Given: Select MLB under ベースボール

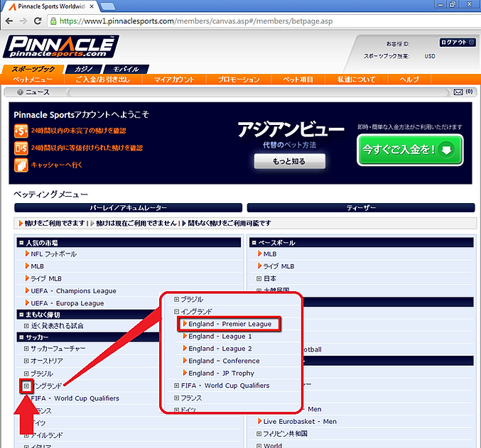Looking at the screenshot, I should coord(270,254).
